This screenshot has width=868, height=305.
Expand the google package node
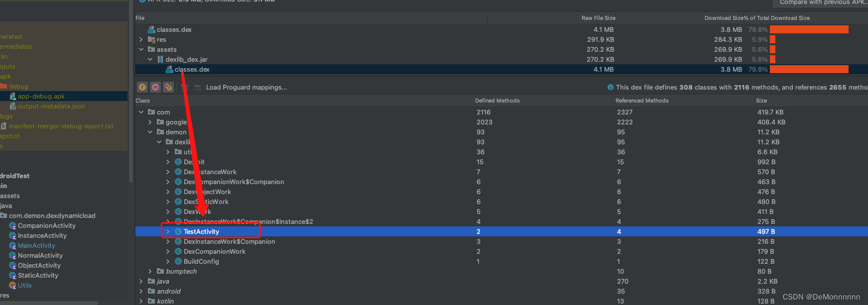[150, 122]
